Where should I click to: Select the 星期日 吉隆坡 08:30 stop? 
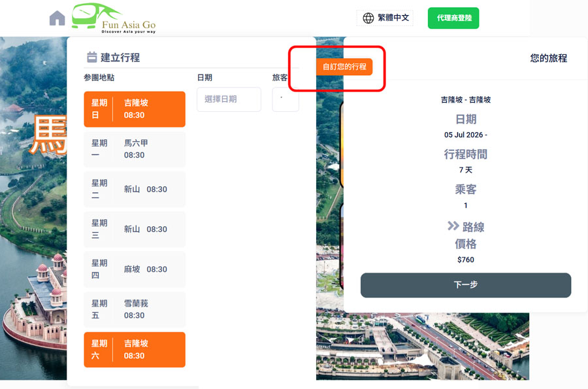coord(135,109)
